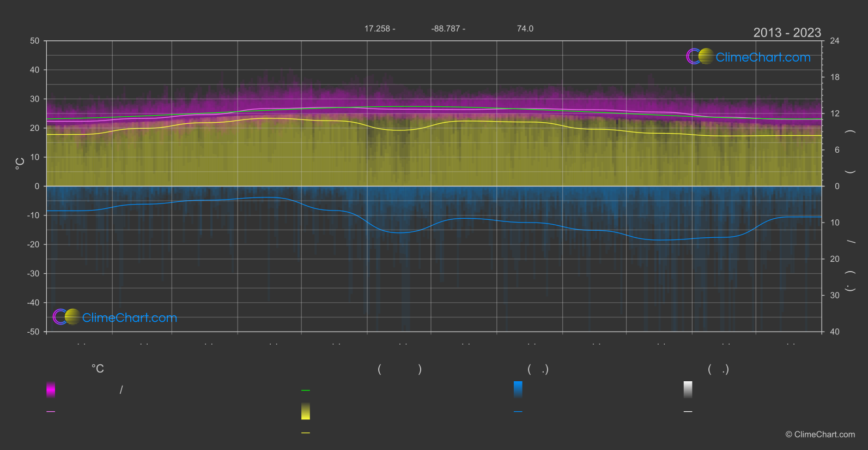Click the -30 tick on temperature axis
Image resolution: width=868 pixels, height=450 pixels.
click(33, 274)
